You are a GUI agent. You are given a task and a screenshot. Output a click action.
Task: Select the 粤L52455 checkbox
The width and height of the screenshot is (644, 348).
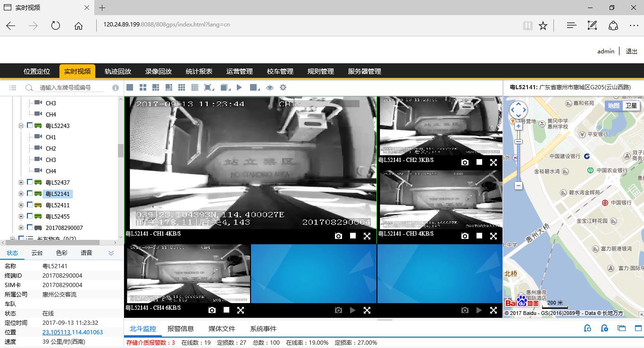click(x=30, y=216)
